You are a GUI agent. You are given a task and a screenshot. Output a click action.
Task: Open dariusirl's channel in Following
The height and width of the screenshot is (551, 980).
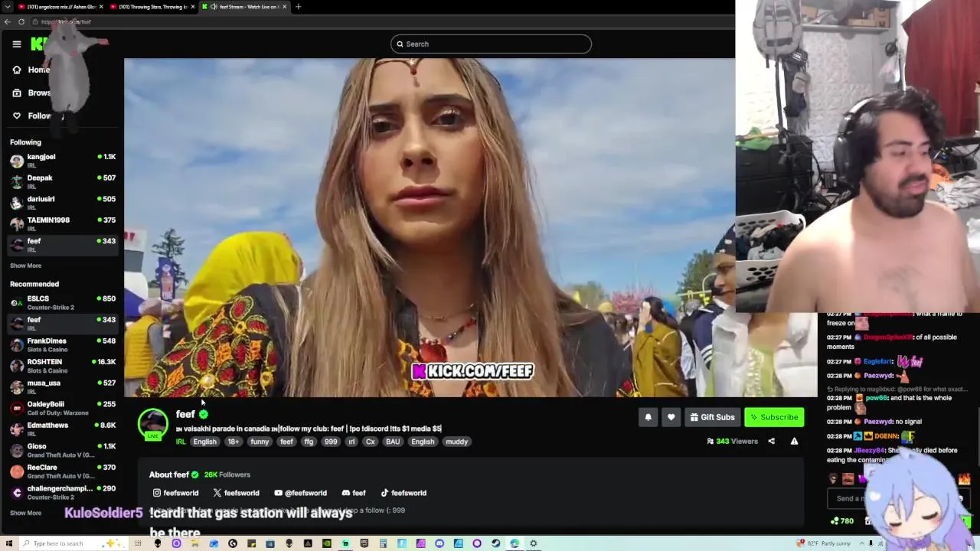pyautogui.click(x=63, y=203)
